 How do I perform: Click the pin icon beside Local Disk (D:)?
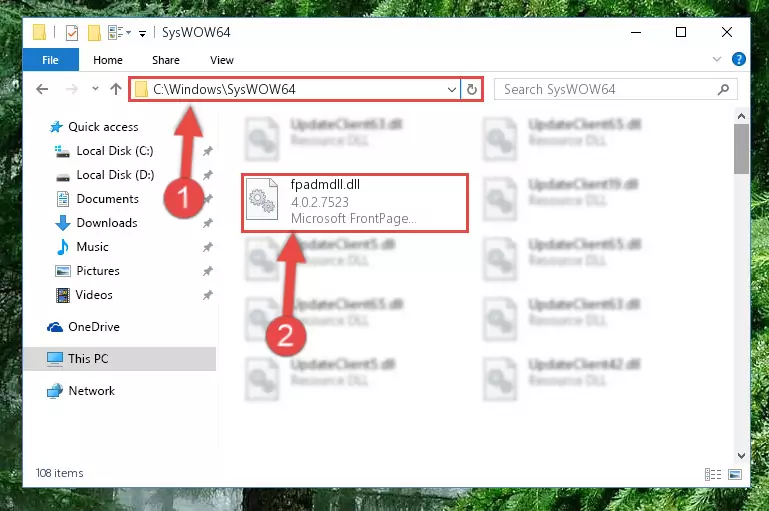click(208, 175)
